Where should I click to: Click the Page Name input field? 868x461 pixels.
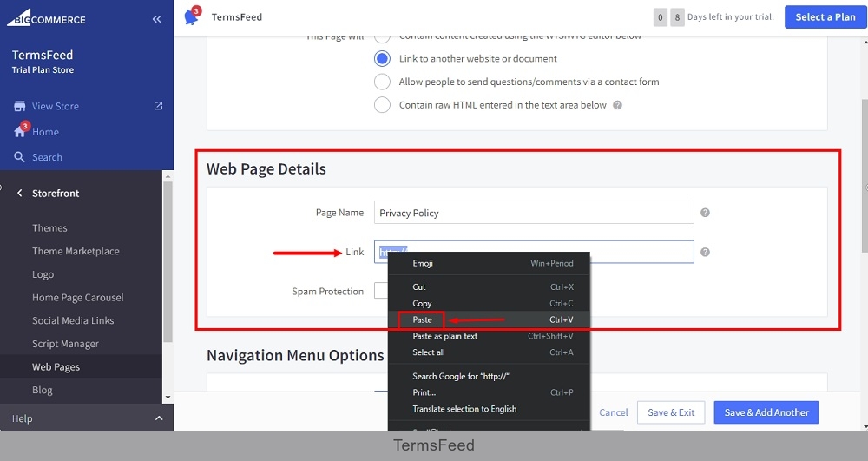pos(534,213)
